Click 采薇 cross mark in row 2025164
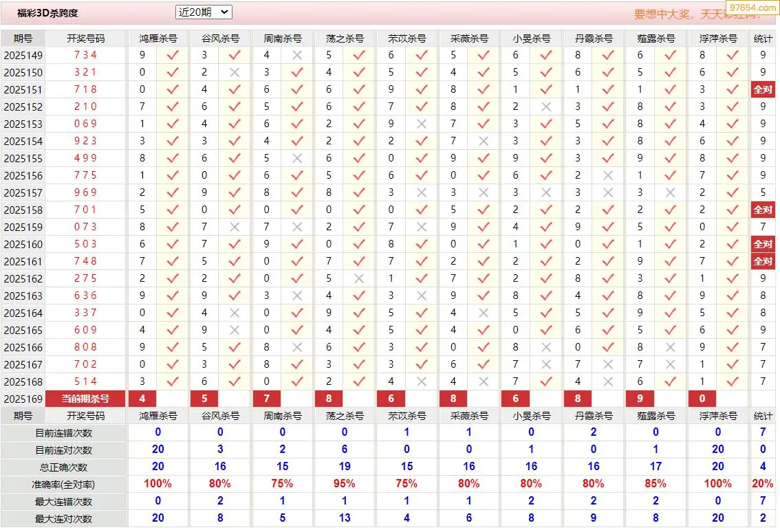Screen dimensions: 780x532 [484, 313]
